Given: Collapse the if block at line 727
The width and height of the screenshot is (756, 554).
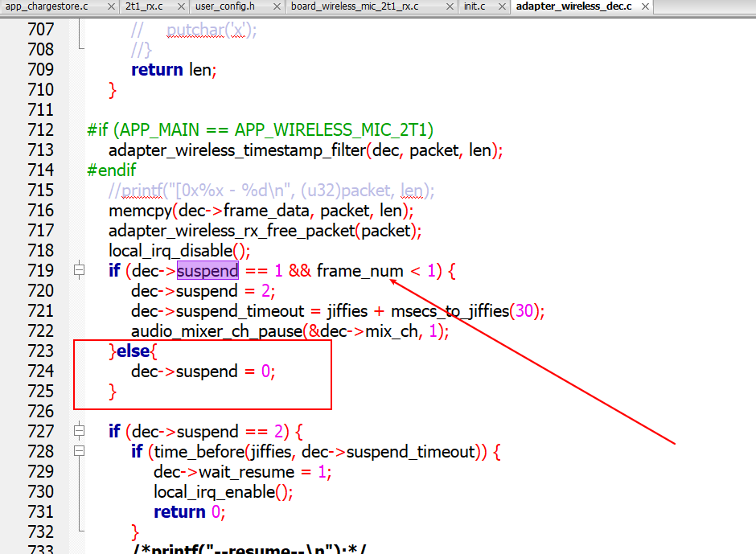Looking at the screenshot, I should [x=79, y=431].
